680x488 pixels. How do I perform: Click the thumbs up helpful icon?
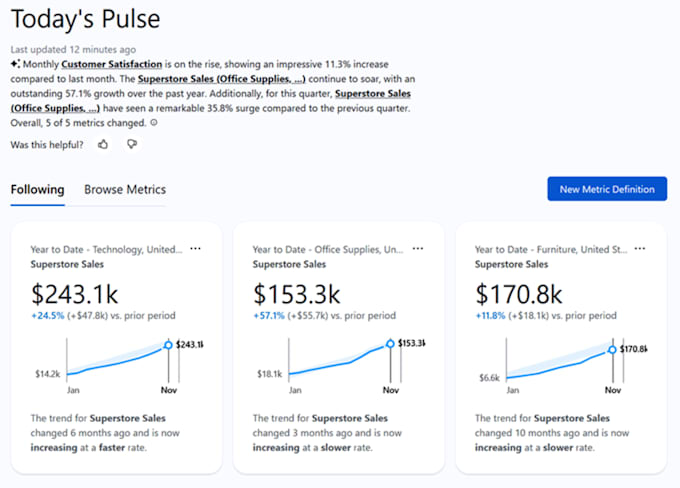tap(103, 144)
